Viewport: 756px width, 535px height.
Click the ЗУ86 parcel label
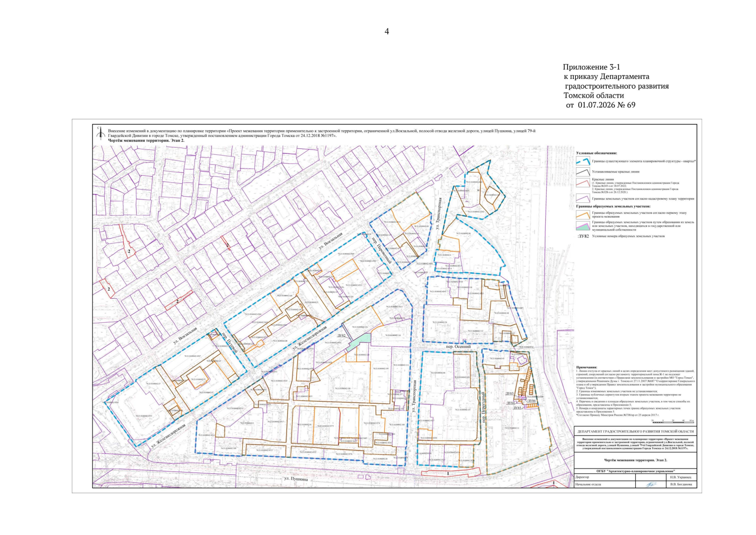(531, 401)
